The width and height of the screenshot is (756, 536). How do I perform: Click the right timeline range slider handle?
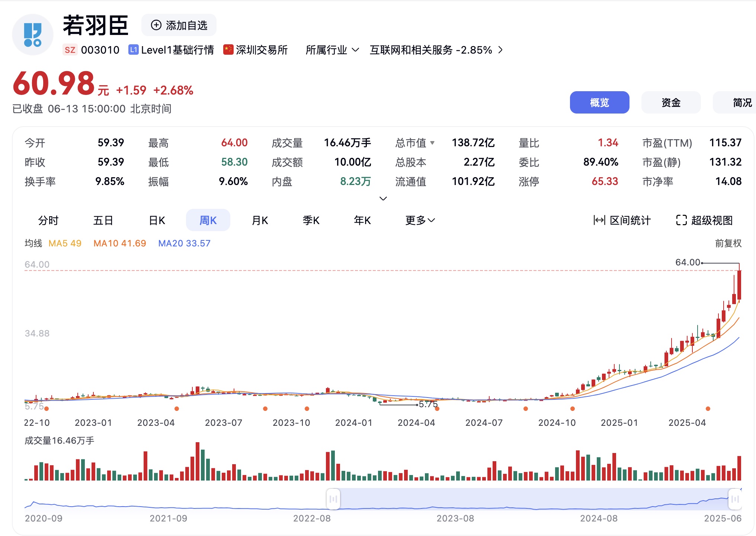pos(735,499)
